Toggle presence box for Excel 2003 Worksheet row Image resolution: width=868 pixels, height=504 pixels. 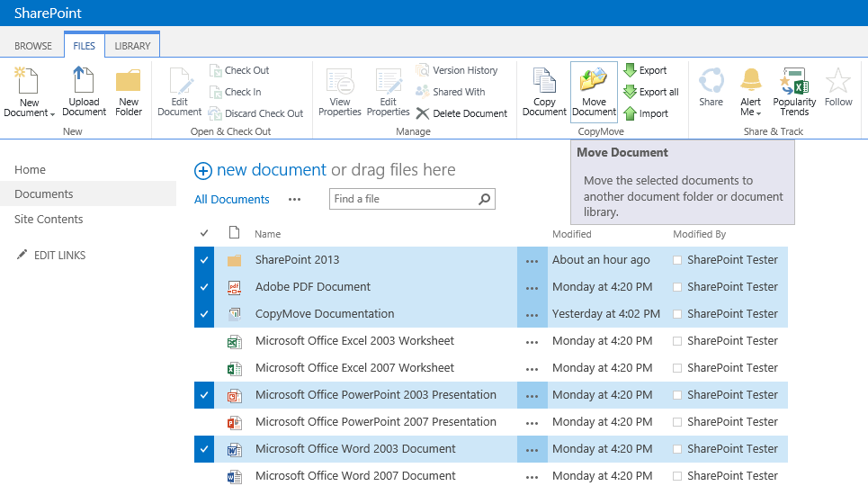tap(677, 341)
